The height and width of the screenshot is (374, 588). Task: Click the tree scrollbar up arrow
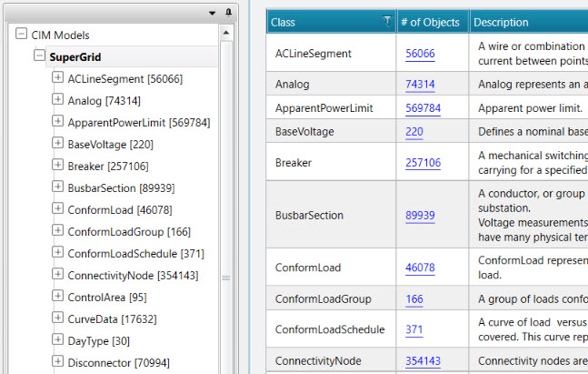(x=225, y=33)
